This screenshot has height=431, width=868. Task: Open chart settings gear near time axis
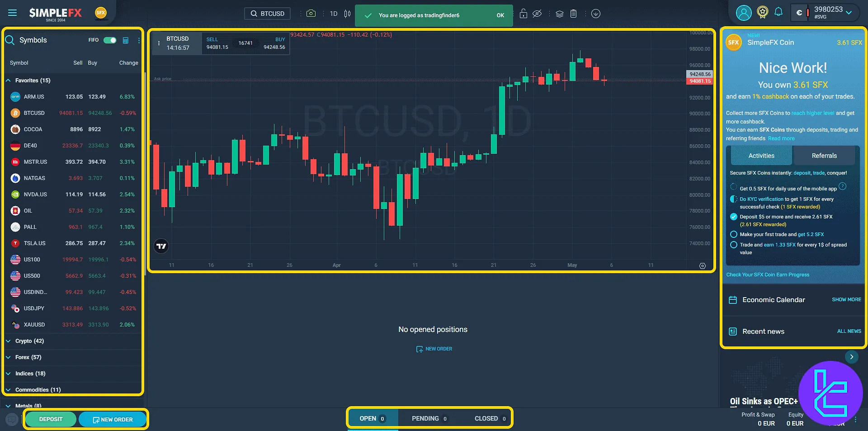(x=703, y=266)
